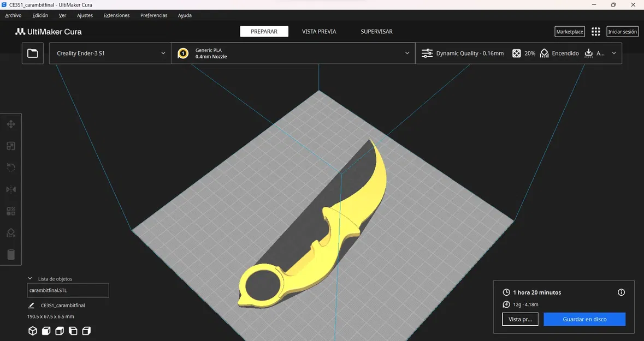Activate the Support Blocker tool
The width and height of the screenshot is (644, 341).
point(10,233)
